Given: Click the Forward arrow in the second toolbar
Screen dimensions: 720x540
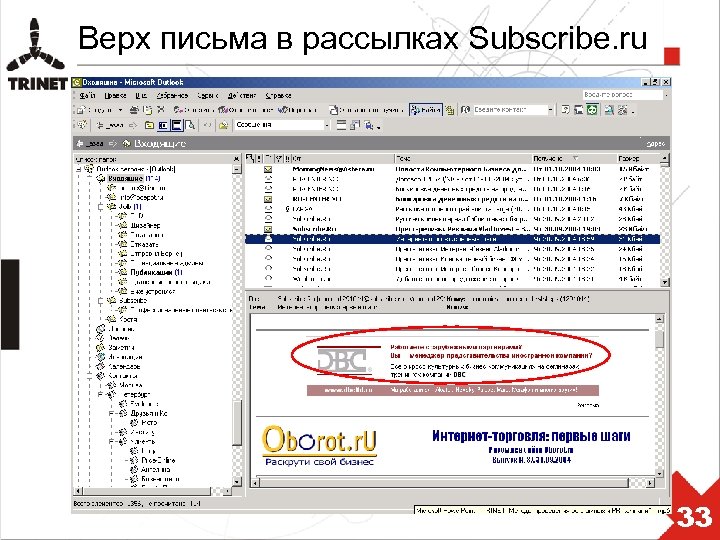Looking at the screenshot, I should point(133,125).
